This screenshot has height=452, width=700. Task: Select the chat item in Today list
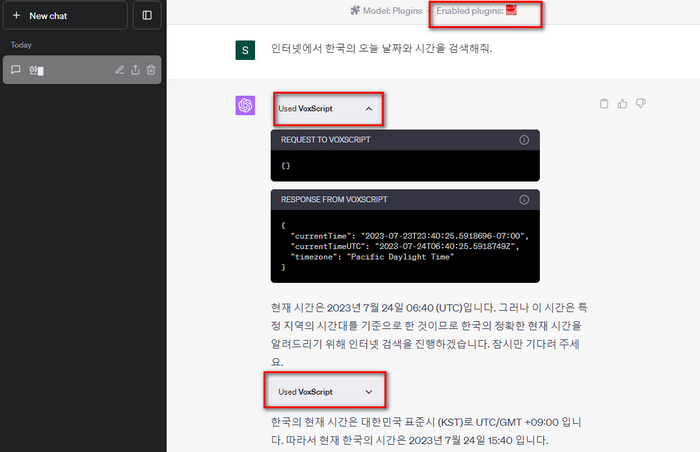(82, 70)
